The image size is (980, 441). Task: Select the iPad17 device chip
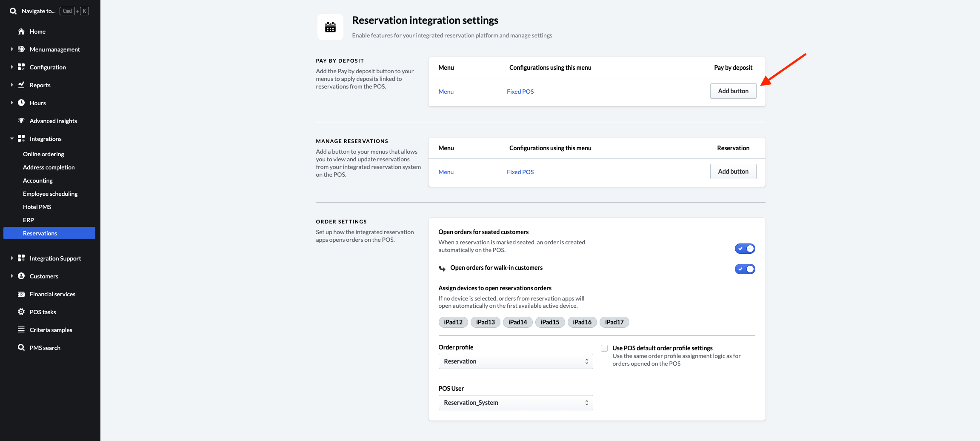pos(614,322)
